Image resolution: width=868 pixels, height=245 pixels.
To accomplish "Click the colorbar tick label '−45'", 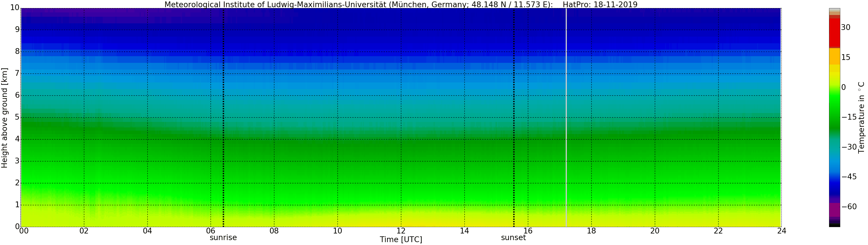I will pos(849,177).
